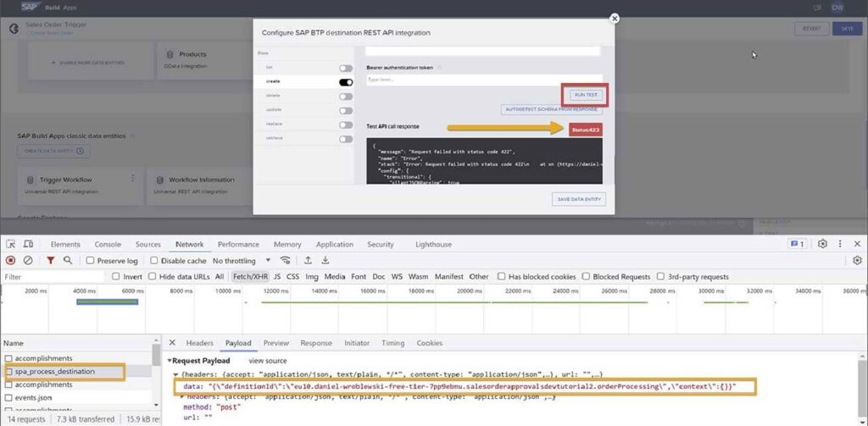This screenshot has width=868, height=426.
Task: Open the issues counter badge
Action: click(x=796, y=244)
